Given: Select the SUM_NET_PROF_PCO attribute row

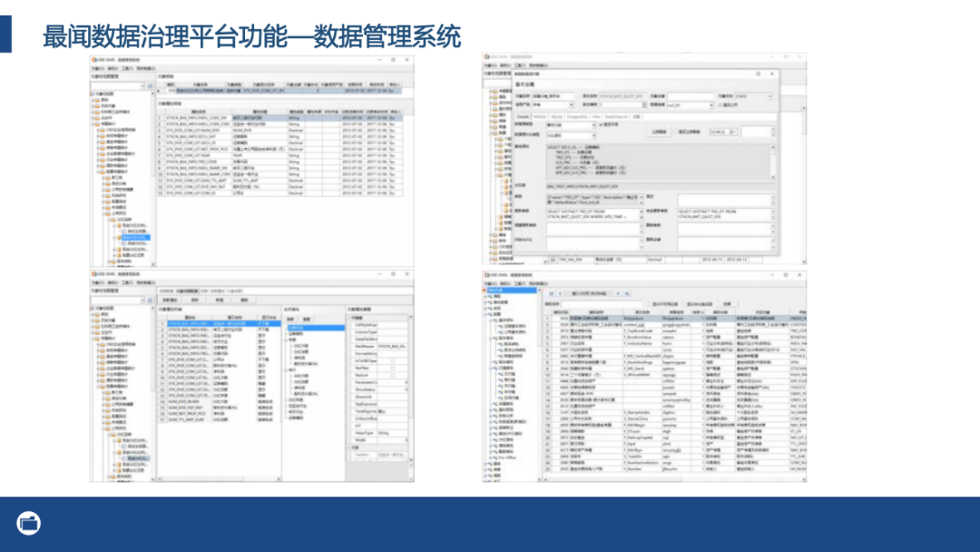Looking at the screenshot, I should (219, 413).
